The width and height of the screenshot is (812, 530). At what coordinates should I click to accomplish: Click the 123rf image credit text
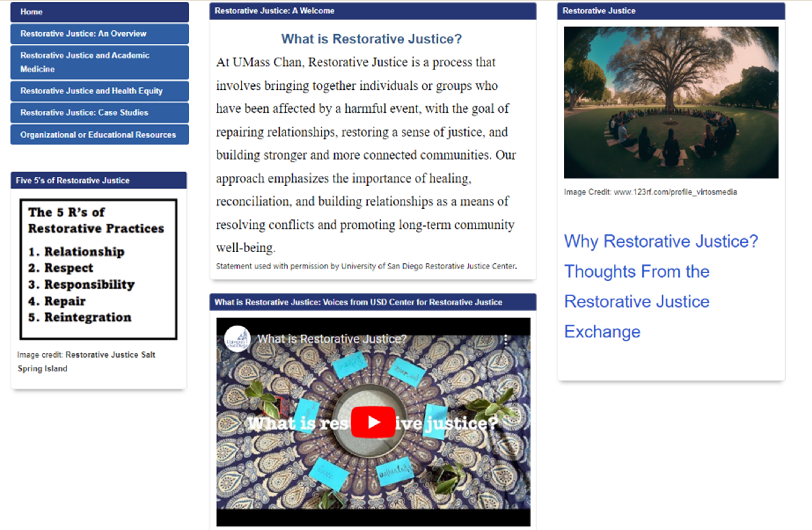pos(650,192)
